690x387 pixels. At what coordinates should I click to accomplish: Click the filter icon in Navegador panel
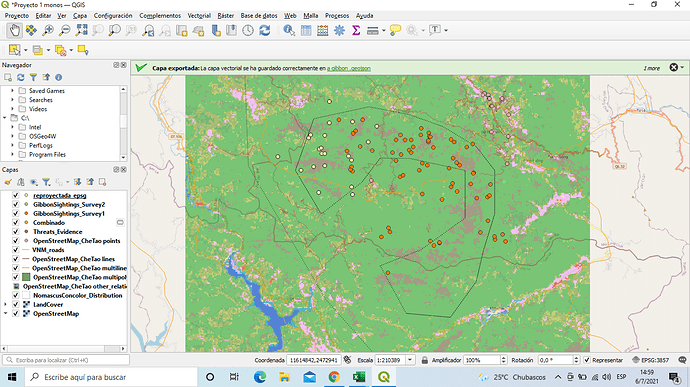click(33, 77)
